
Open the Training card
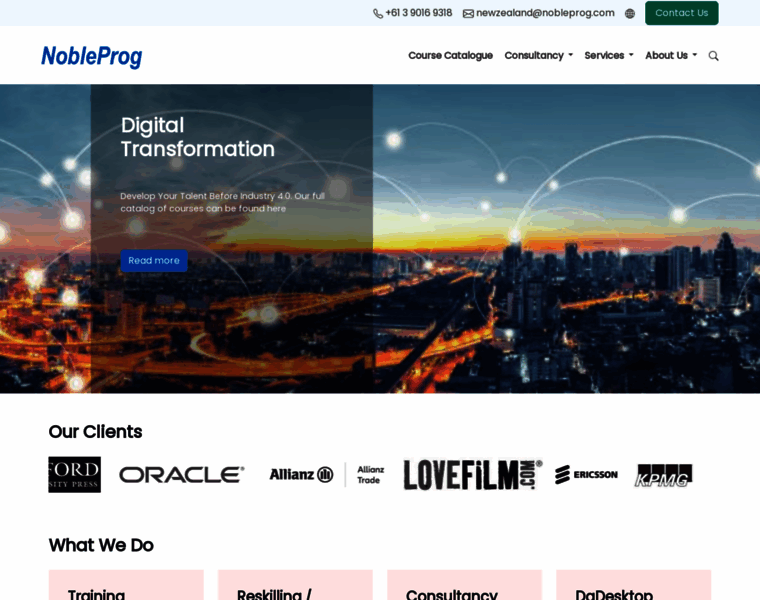(x=126, y=585)
